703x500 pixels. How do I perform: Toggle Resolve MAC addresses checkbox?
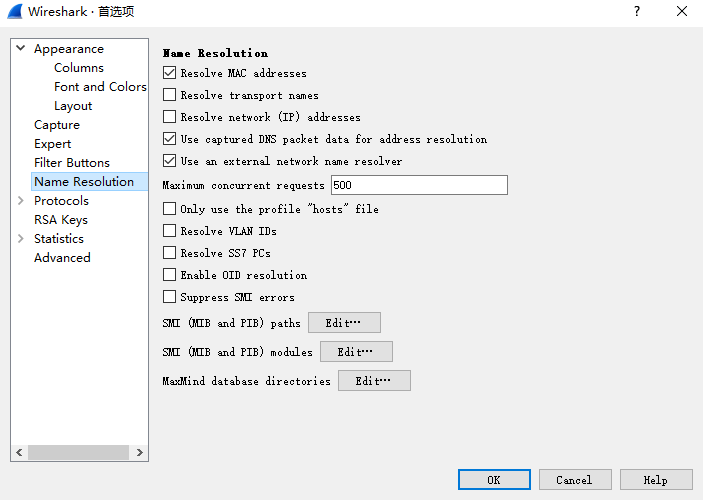tap(169, 73)
